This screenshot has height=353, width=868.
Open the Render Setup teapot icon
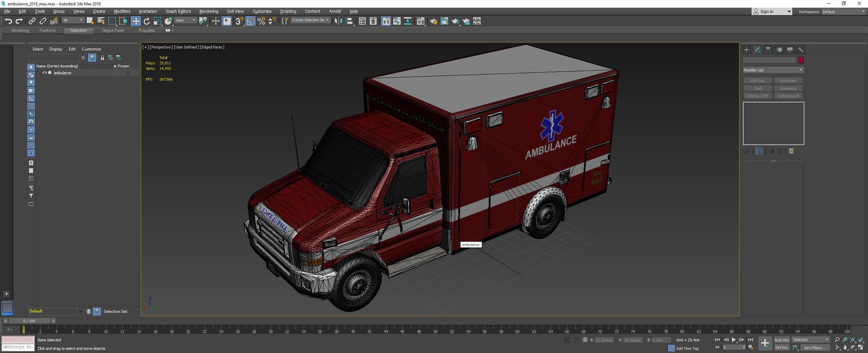[434, 21]
